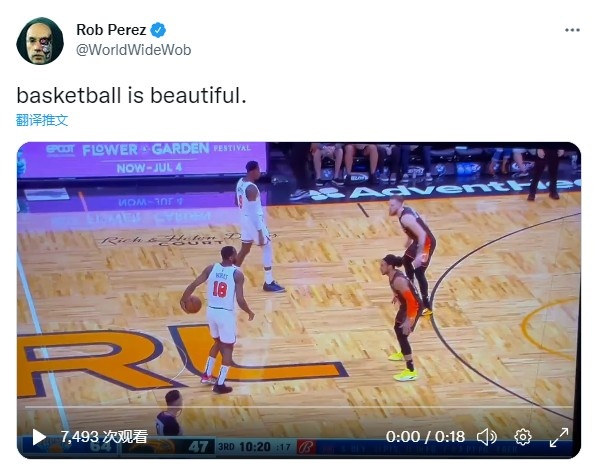Open video settings gear

tap(523, 437)
